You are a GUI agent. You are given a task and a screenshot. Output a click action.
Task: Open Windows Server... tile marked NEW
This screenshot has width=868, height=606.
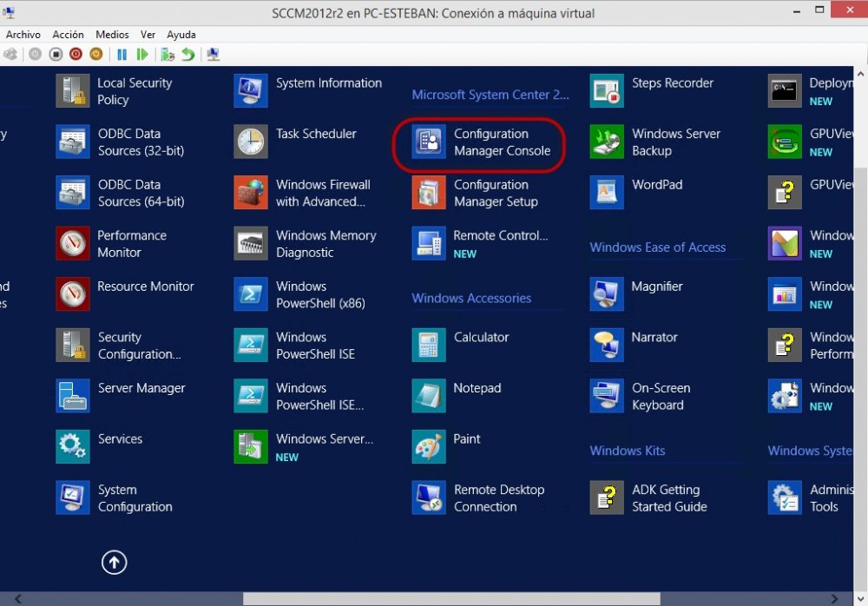pos(303,447)
